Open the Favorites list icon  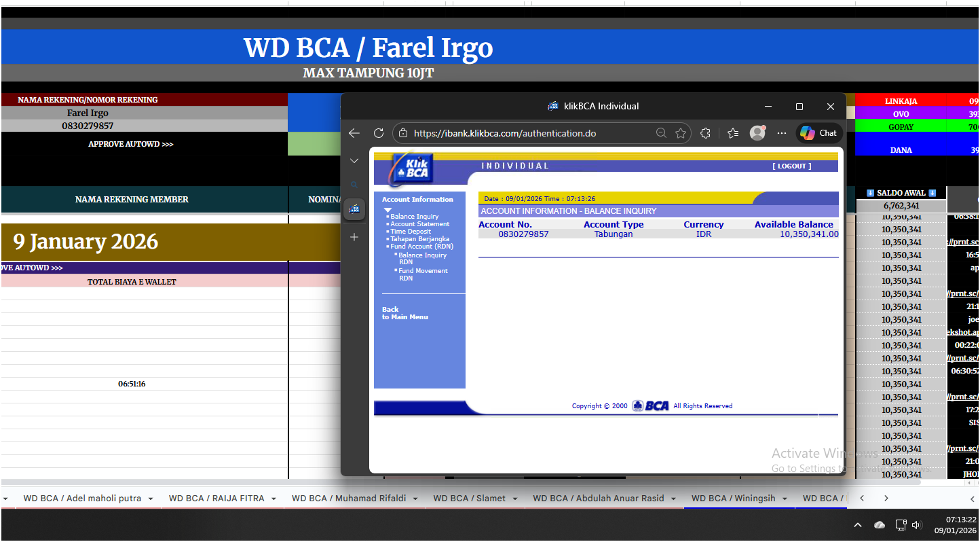click(x=733, y=133)
